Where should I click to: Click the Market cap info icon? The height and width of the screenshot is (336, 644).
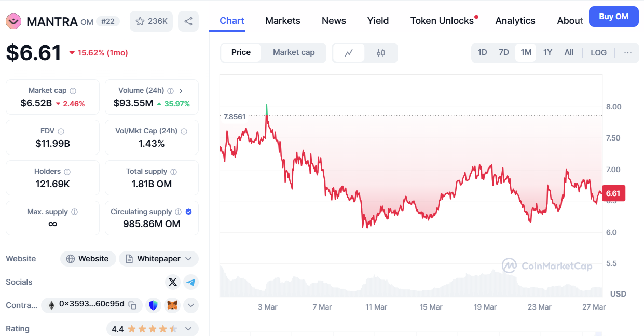(73, 91)
